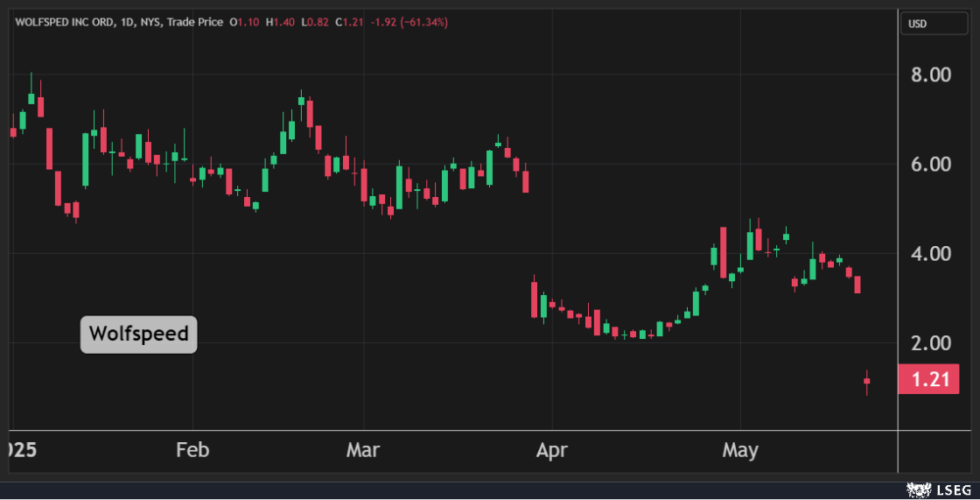Click the Mar label on time axis

click(362, 450)
